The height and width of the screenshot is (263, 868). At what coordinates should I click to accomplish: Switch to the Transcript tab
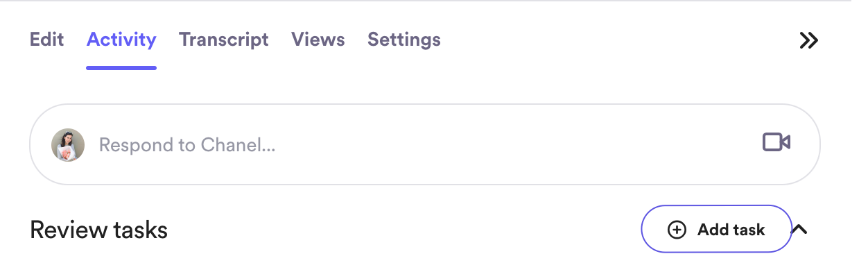[x=224, y=40]
